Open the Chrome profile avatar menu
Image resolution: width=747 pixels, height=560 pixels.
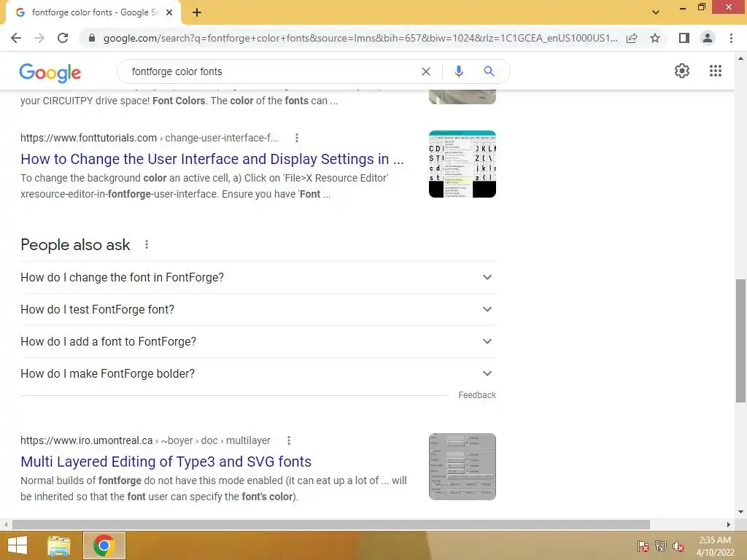(x=708, y=38)
